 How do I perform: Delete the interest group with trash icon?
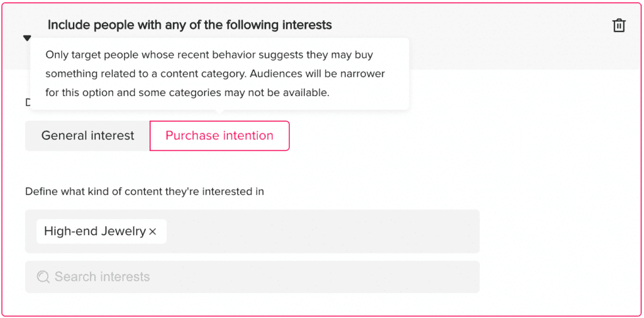click(619, 25)
